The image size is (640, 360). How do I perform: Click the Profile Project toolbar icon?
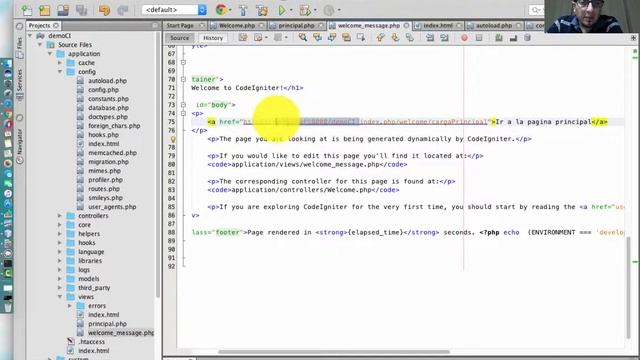pos(329,10)
